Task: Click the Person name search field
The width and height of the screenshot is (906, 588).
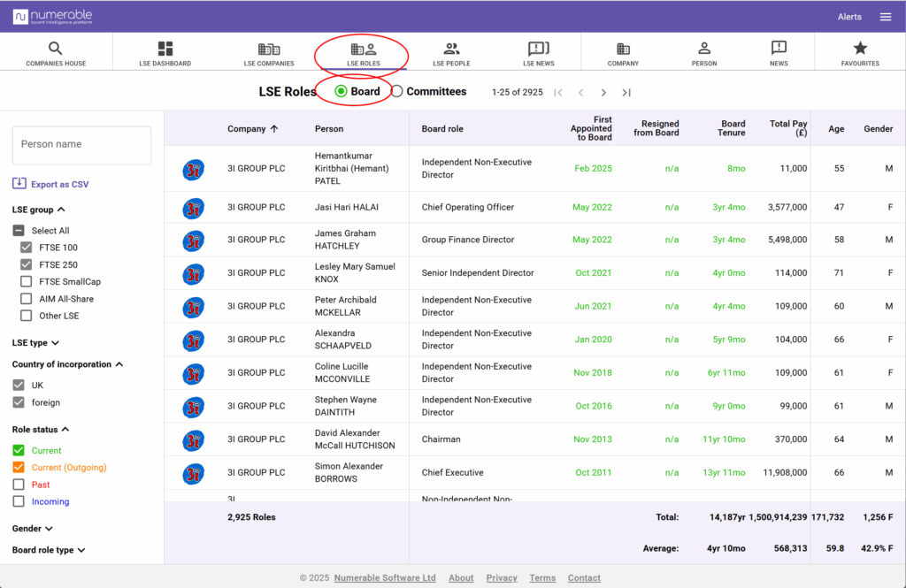Action: (x=81, y=145)
